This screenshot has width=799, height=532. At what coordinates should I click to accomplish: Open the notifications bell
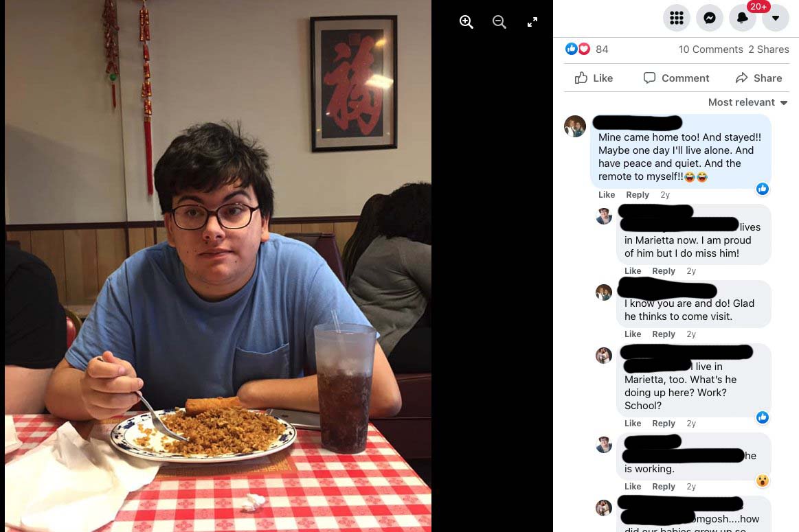[x=743, y=18]
